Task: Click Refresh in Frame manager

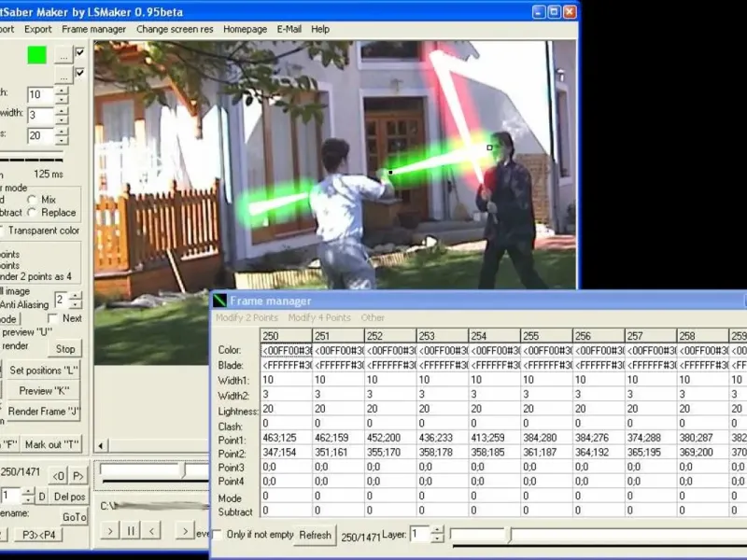Action: click(315, 535)
